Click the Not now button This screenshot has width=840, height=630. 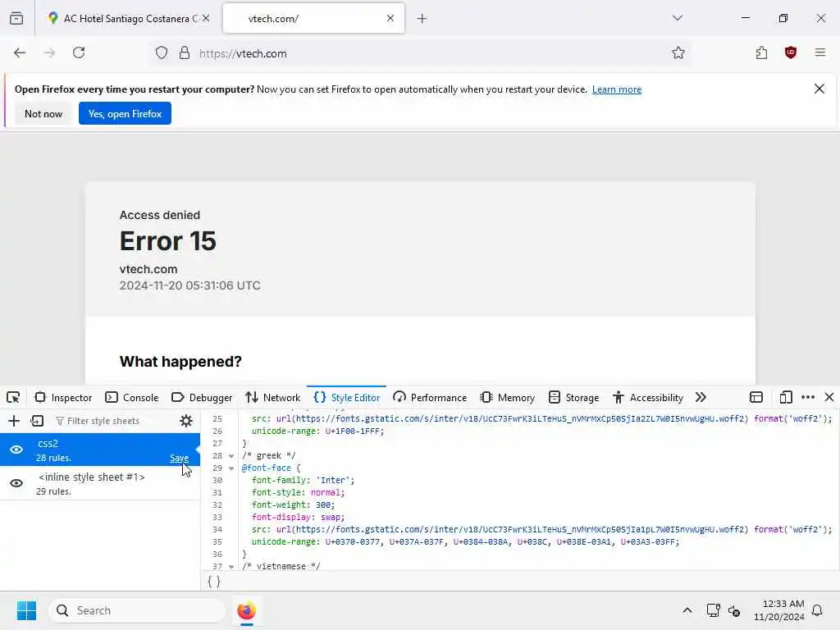(43, 113)
